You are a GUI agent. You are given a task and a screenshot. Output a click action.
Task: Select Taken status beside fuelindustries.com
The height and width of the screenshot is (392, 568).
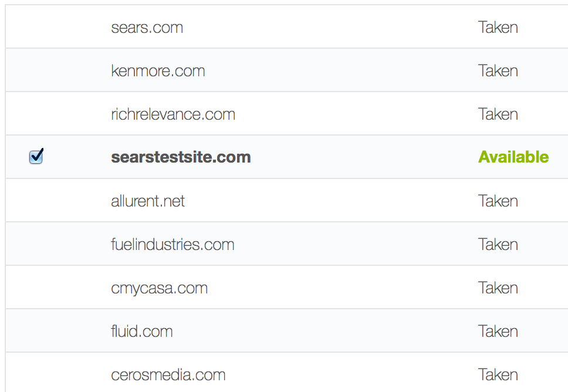pyautogui.click(x=498, y=245)
